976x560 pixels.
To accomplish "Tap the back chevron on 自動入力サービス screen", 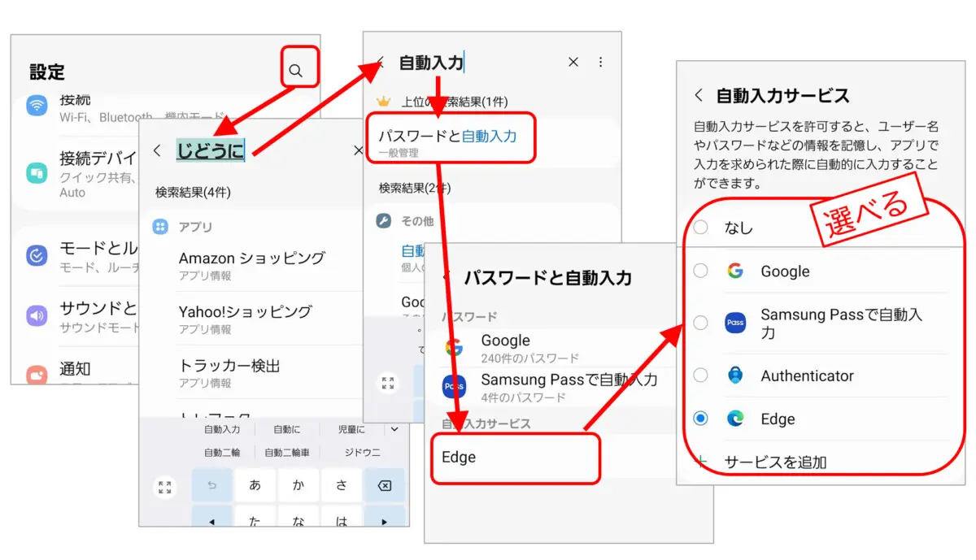I will coord(699,95).
